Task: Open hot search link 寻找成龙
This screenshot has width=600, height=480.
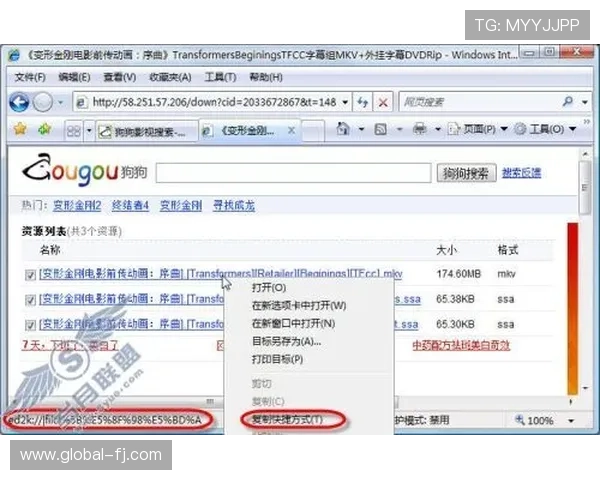Action: [234, 206]
